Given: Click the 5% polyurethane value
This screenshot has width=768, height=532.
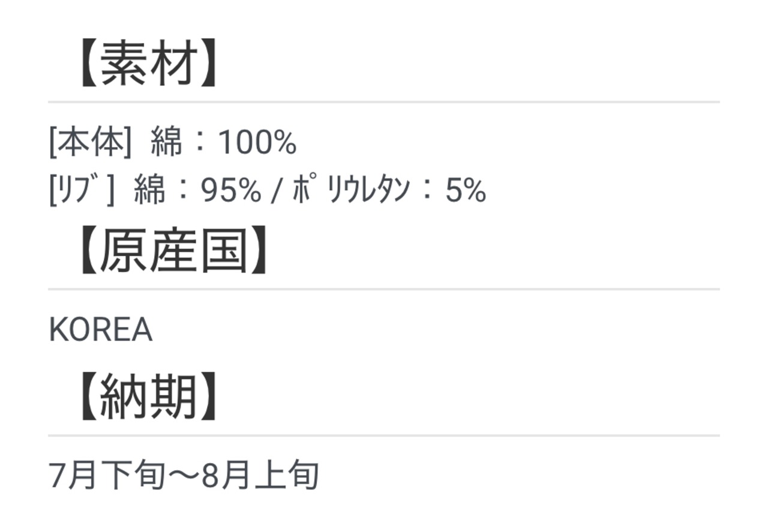Looking at the screenshot, I should pos(466,191).
